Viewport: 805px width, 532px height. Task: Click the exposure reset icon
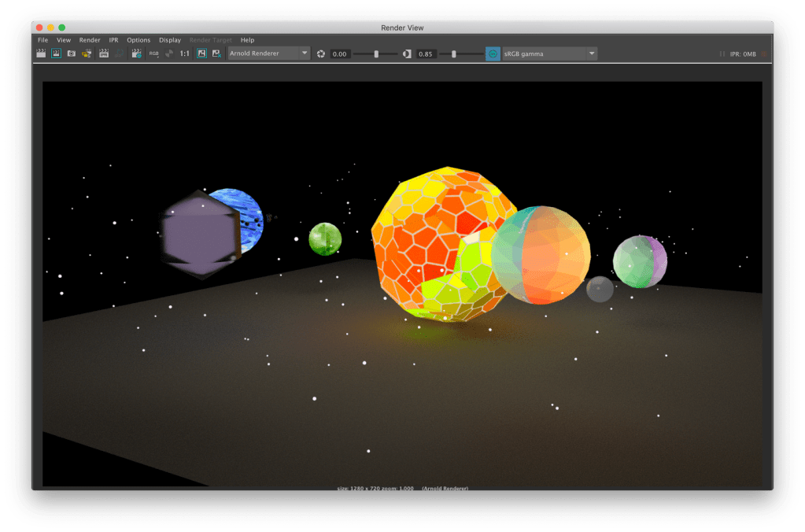click(321, 54)
